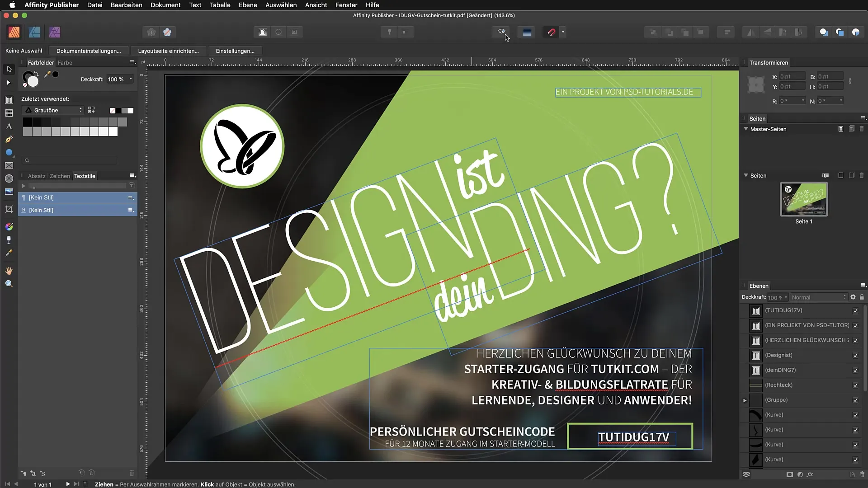Select the View hand tool
Screen dimensions: 868x488
pyautogui.click(x=9, y=271)
